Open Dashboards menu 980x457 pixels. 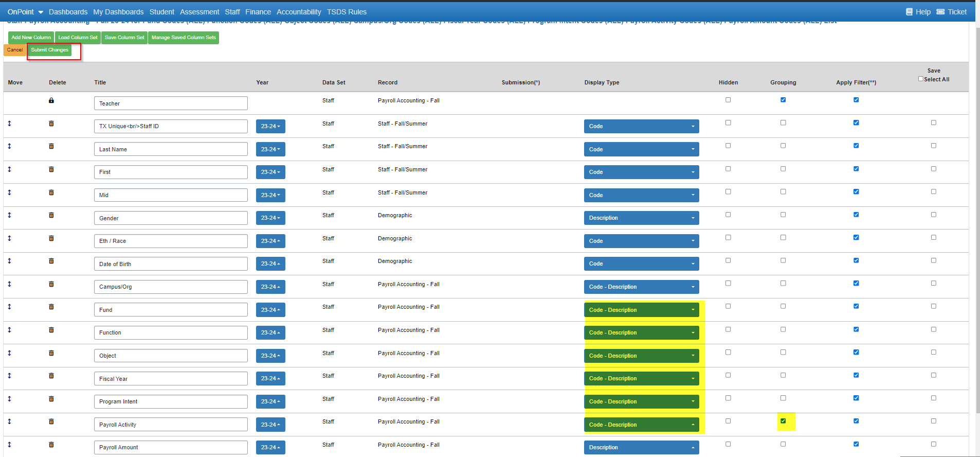coord(68,12)
